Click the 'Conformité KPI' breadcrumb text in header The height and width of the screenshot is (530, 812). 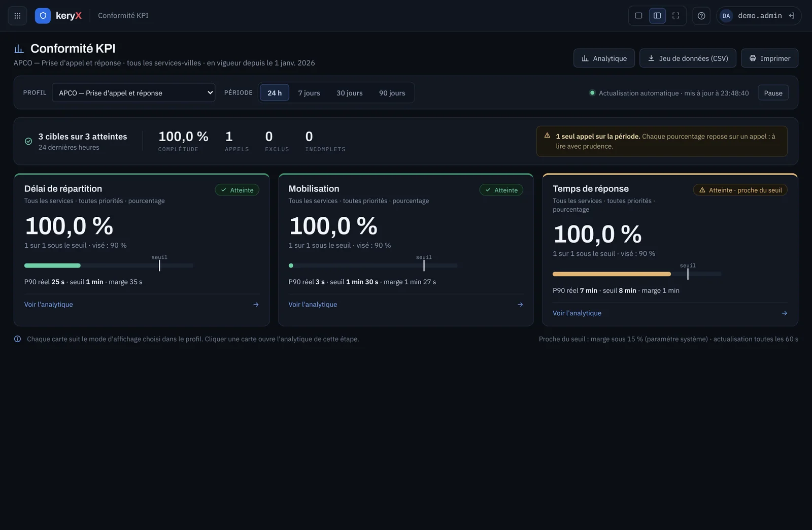pyautogui.click(x=123, y=16)
